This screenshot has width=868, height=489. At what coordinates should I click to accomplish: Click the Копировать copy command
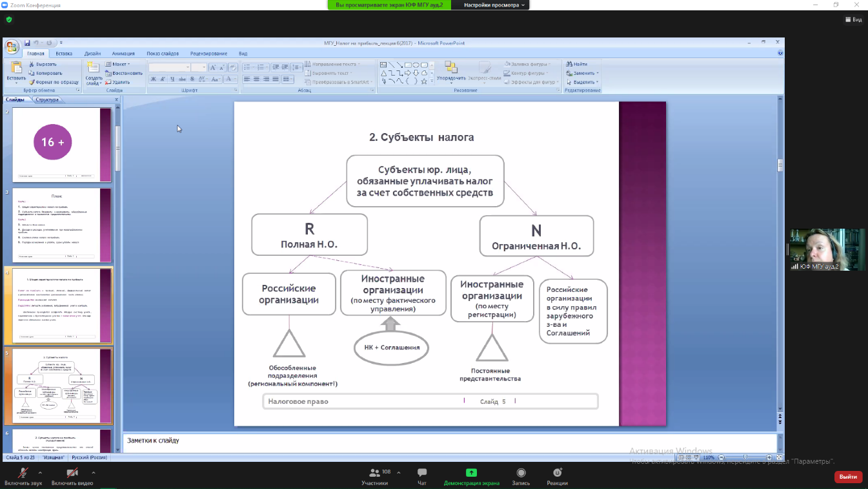(45, 73)
